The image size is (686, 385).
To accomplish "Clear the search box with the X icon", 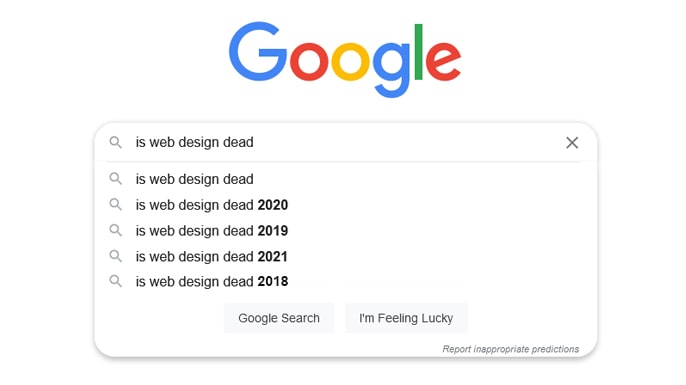I will [x=572, y=143].
